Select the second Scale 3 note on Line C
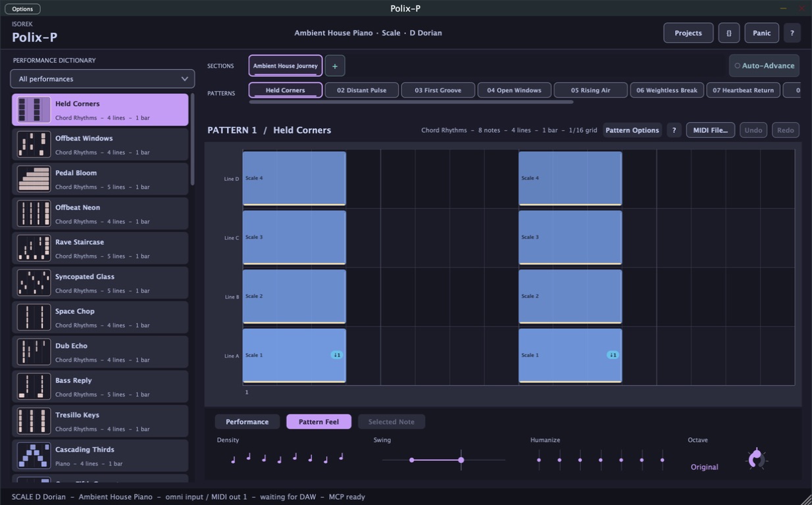Screen dimensions: 812x505 coord(571,237)
